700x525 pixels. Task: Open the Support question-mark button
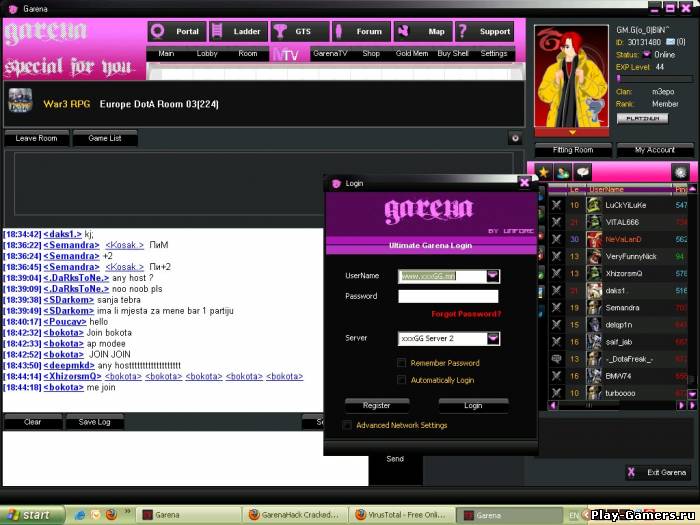point(484,32)
